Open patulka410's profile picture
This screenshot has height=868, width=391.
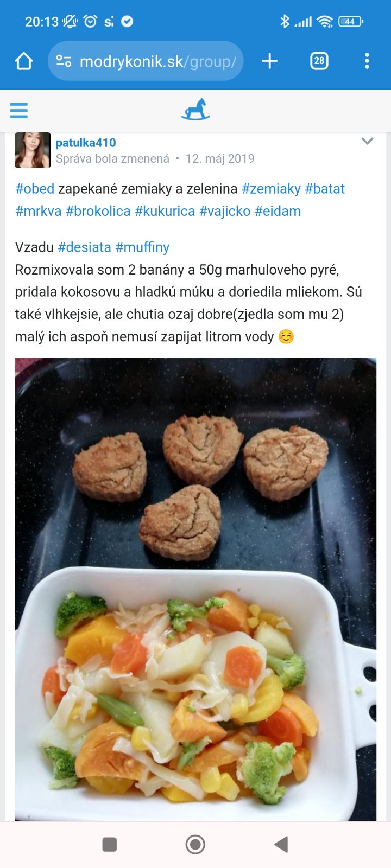[33, 150]
